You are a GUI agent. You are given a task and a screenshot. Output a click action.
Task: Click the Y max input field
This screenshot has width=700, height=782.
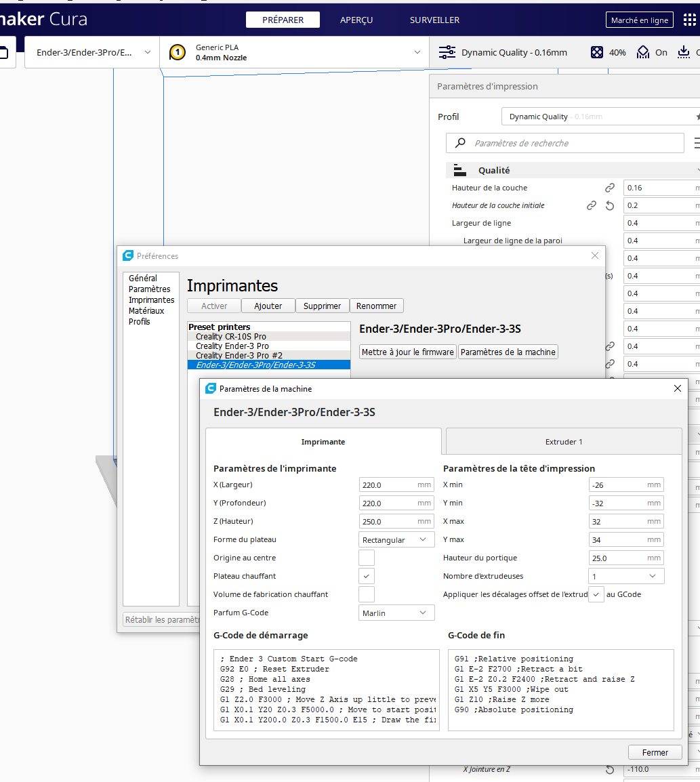pyautogui.click(x=626, y=539)
